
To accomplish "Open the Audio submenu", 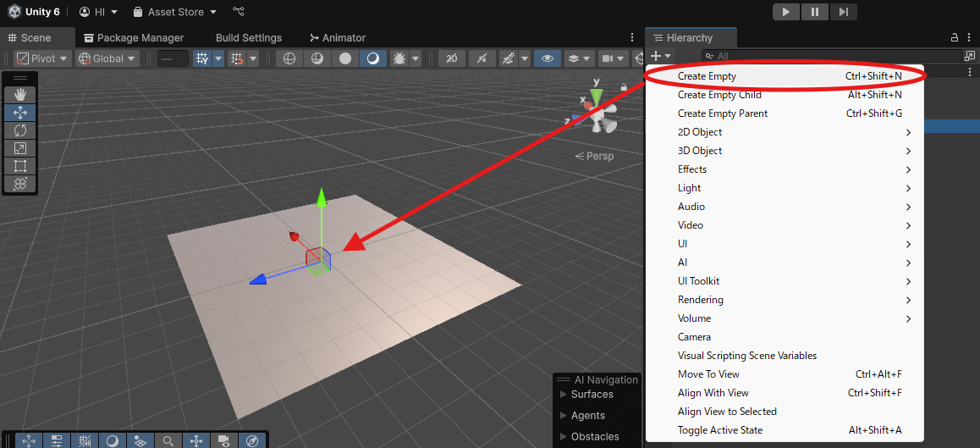I will tap(785, 207).
